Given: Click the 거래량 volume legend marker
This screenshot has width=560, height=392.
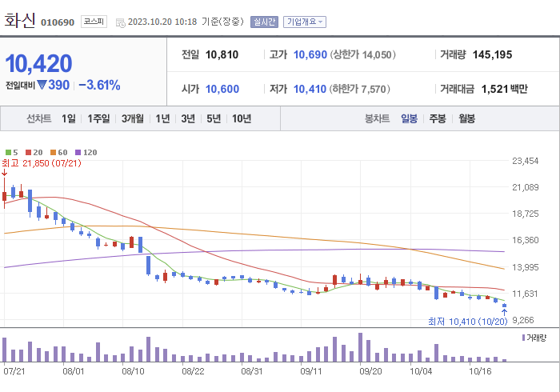Looking at the screenshot, I should tap(523, 338).
